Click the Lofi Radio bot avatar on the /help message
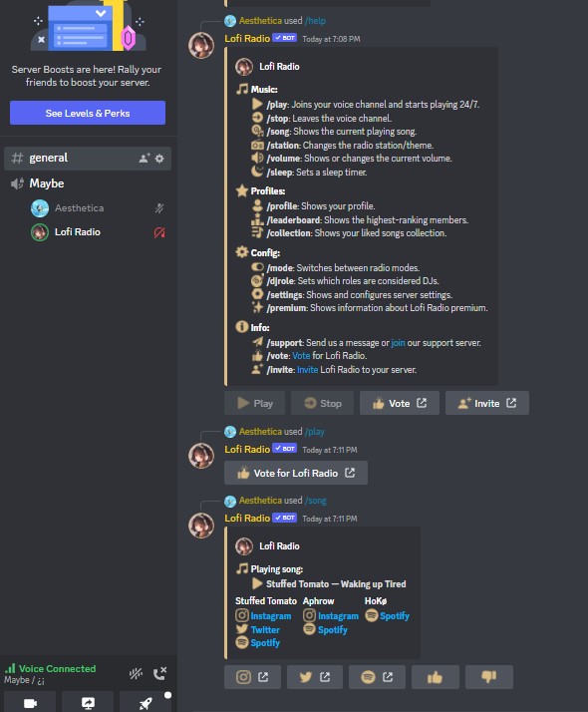The width and height of the screenshot is (588, 712). (201, 46)
